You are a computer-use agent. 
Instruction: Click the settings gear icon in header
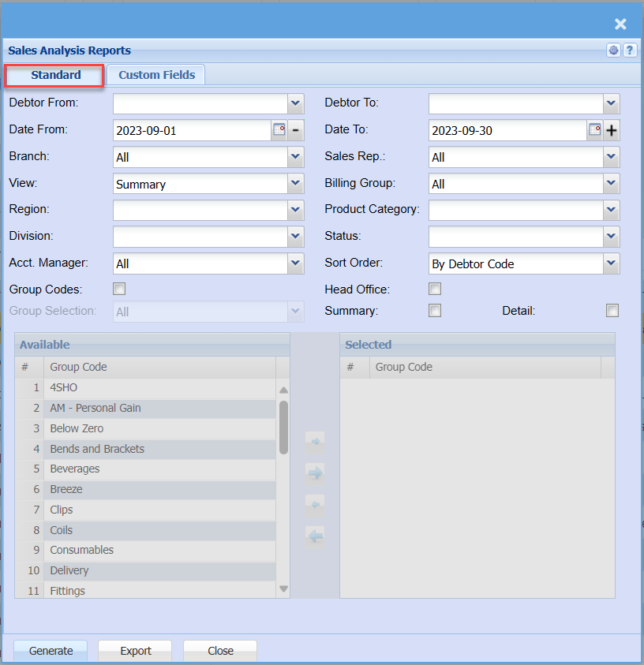coord(614,50)
